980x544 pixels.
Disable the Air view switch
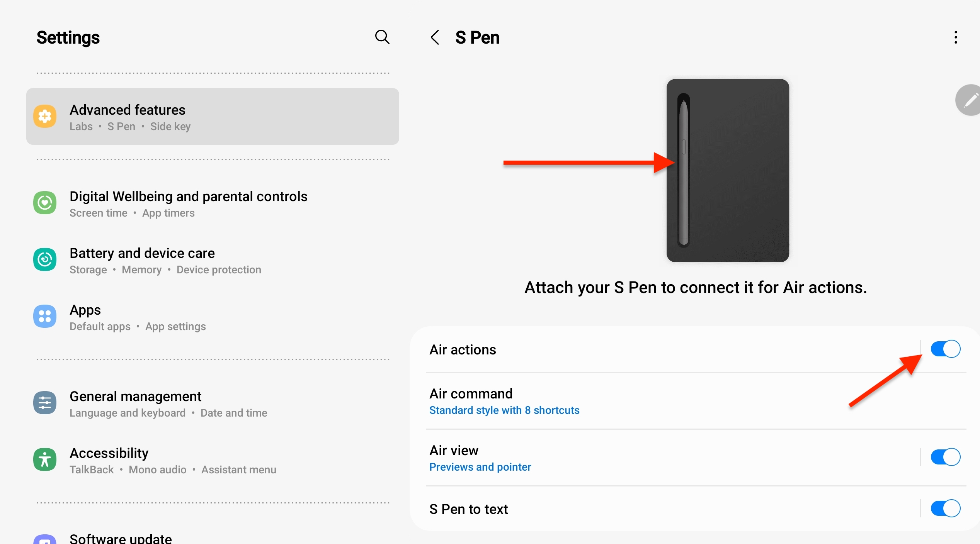(945, 457)
